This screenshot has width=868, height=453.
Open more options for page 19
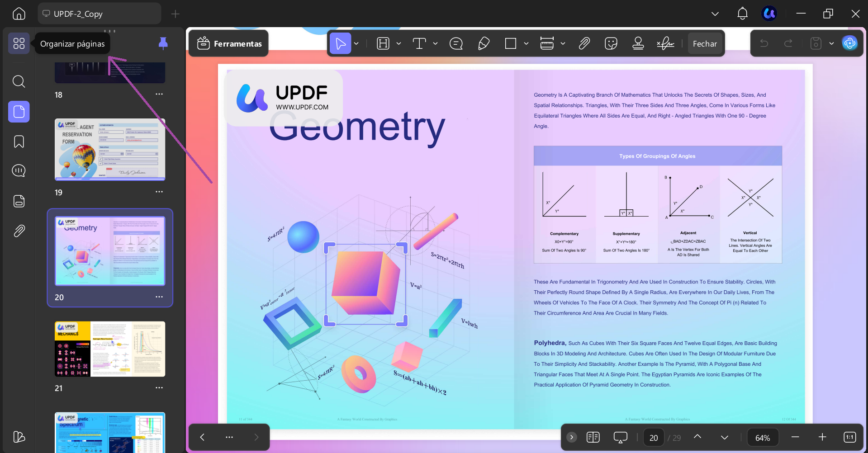pos(159,192)
